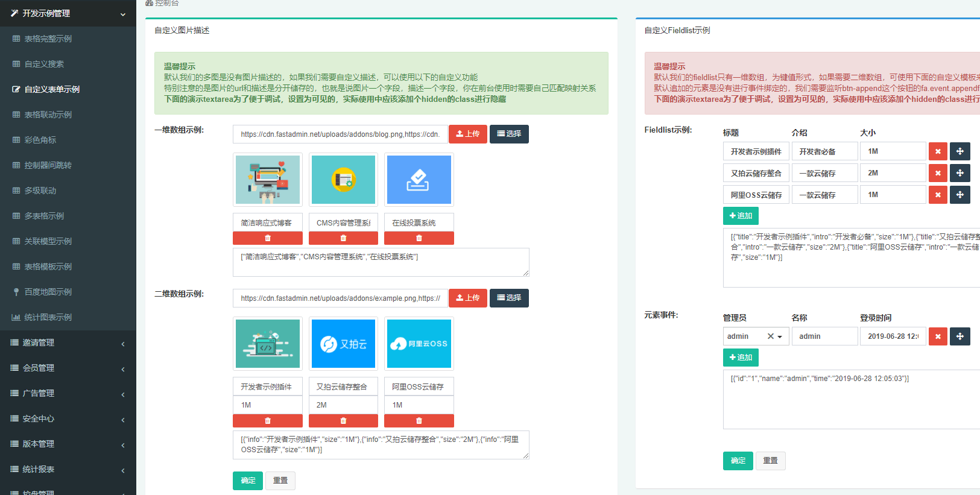Delete the 简洁响应式博客 image with trash icon

pyautogui.click(x=267, y=238)
